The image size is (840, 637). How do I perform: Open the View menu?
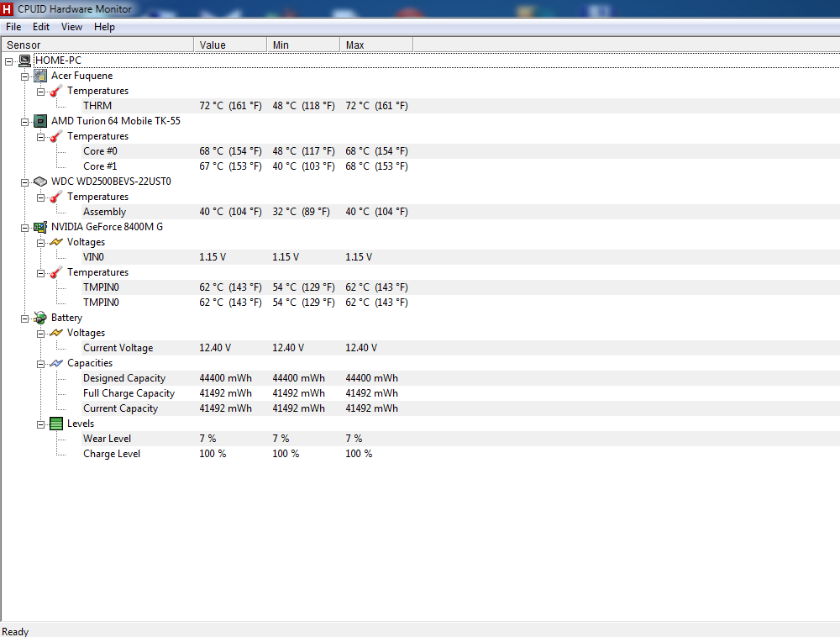[71, 27]
